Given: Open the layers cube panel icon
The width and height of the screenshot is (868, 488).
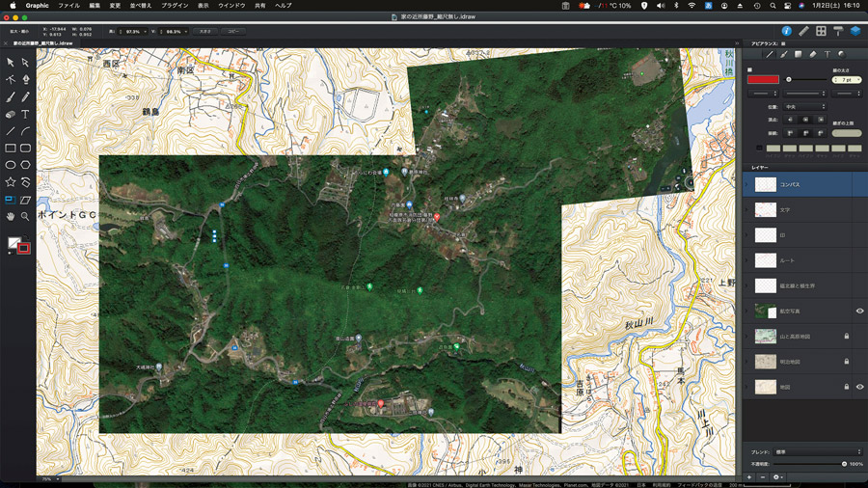Looking at the screenshot, I should pyautogui.click(x=854, y=31).
